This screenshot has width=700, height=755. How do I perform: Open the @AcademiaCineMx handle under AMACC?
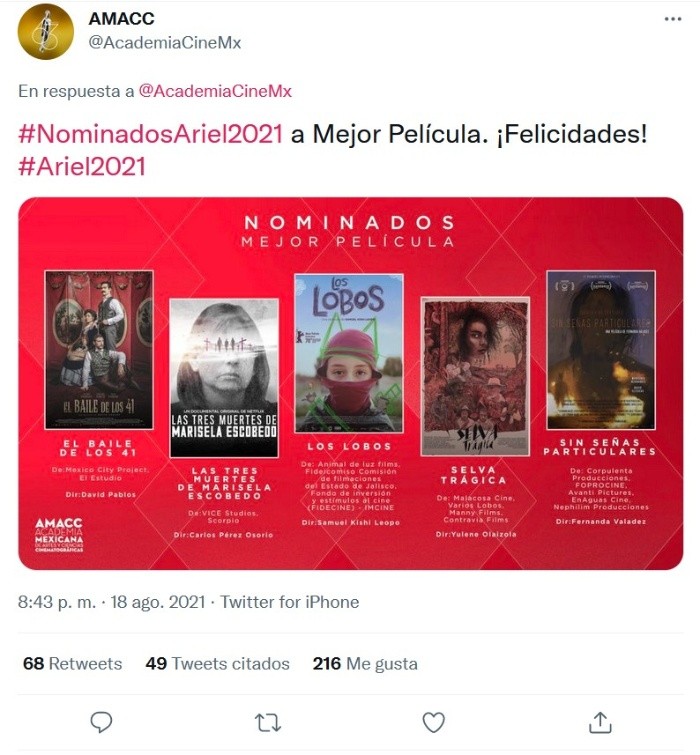point(165,42)
